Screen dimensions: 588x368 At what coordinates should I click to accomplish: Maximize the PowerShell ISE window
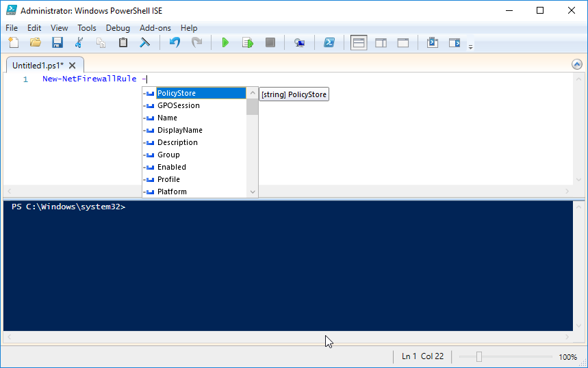[x=540, y=10]
